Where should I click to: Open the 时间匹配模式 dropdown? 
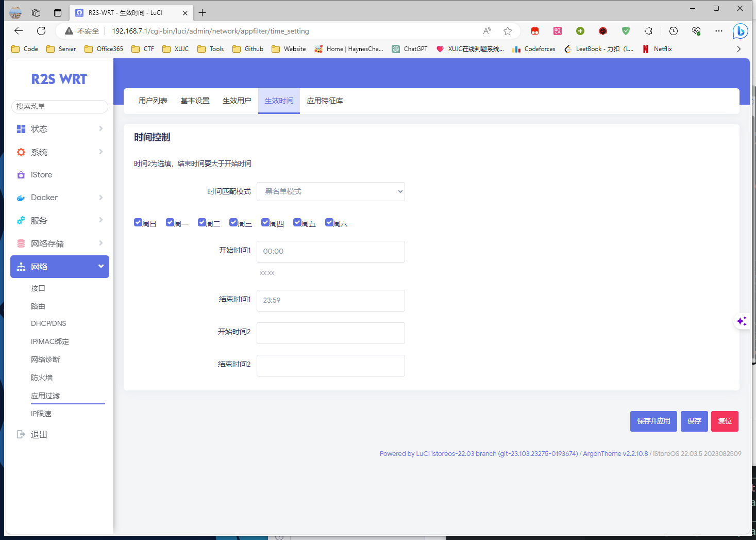pos(331,191)
